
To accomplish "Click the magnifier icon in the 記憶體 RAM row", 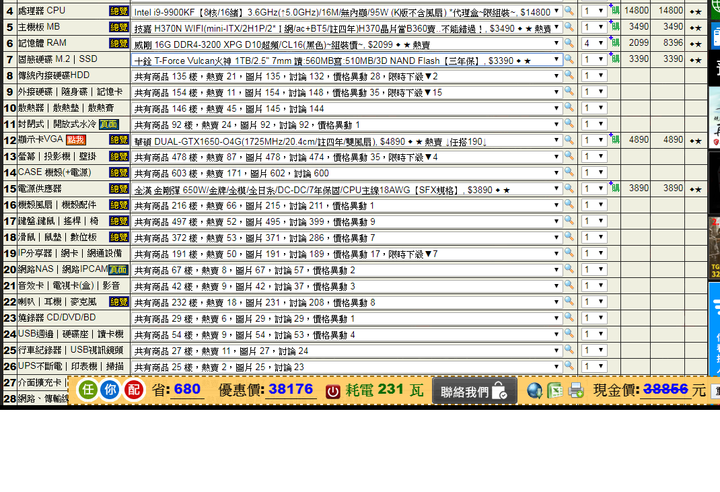I will (x=569, y=43).
